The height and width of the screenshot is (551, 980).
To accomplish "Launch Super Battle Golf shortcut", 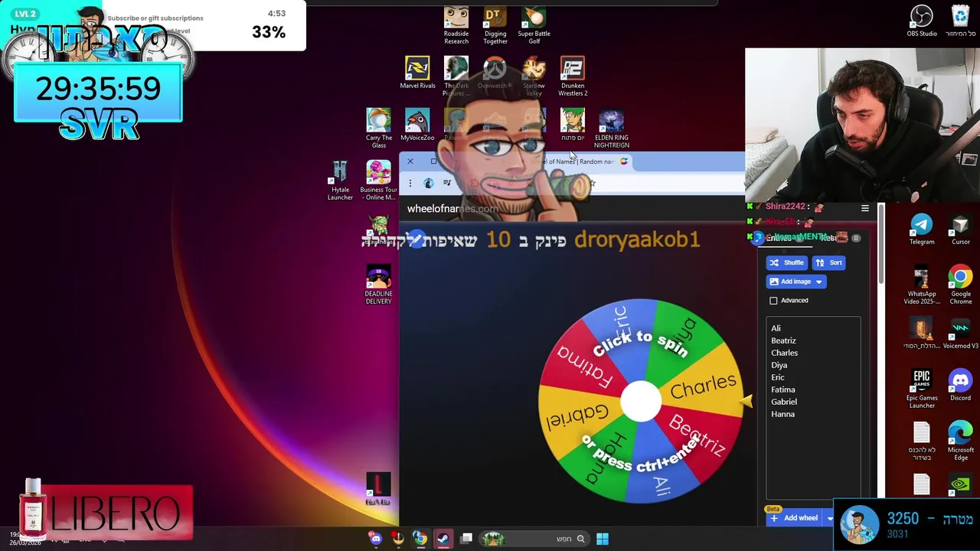I will (x=534, y=25).
